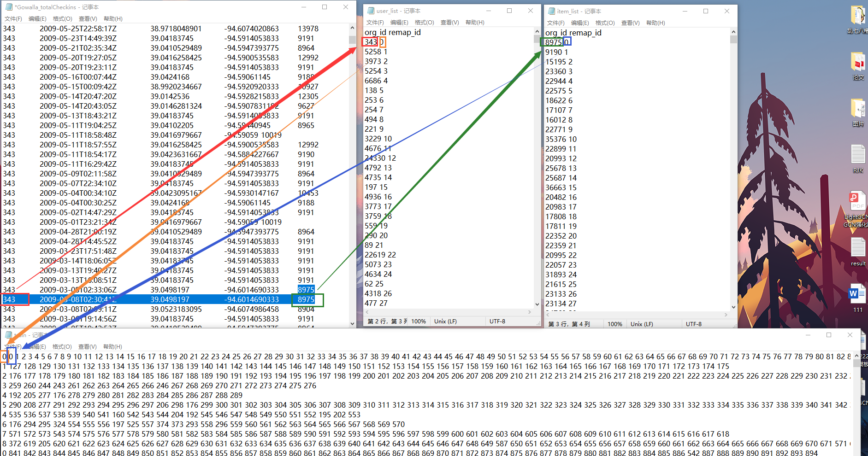The image size is (868, 456).
Task: Click the '22619 22' line in user_list
Action: pyautogui.click(x=380, y=255)
